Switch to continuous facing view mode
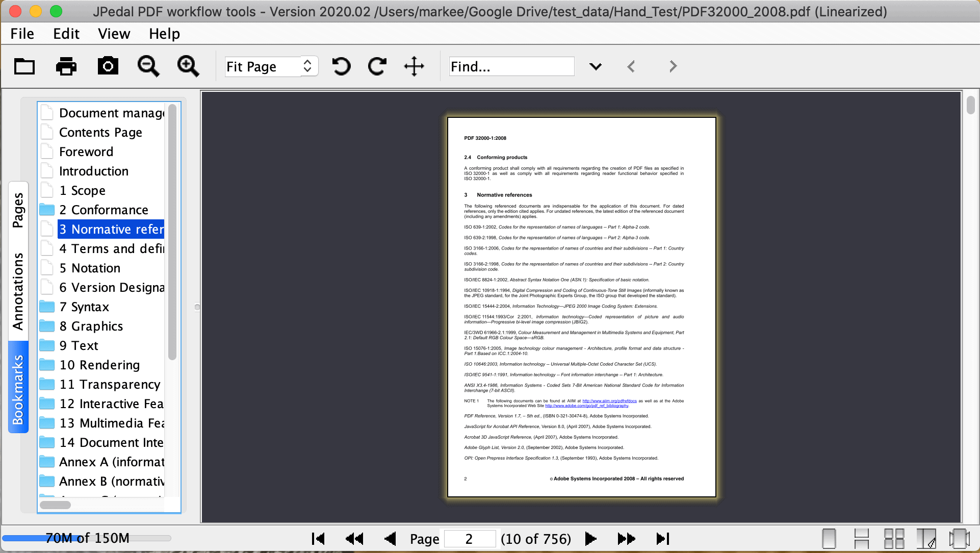This screenshot has width=980, height=553. (x=894, y=539)
